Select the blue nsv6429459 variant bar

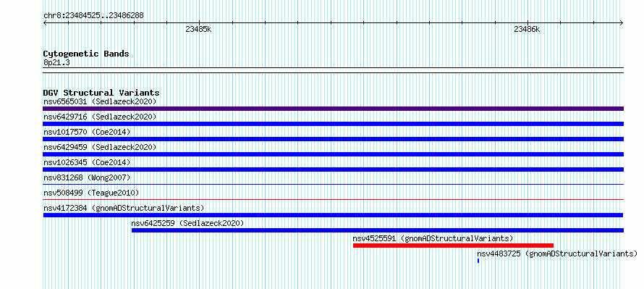click(x=333, y=154)
